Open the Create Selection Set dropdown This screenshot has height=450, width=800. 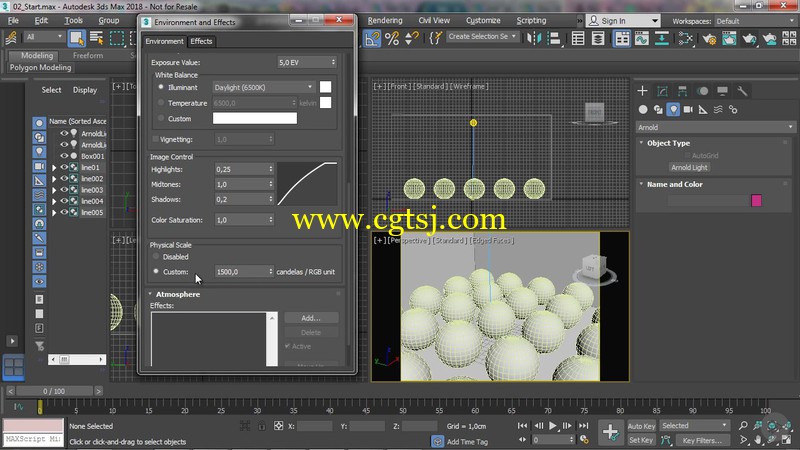coord(482,36)
